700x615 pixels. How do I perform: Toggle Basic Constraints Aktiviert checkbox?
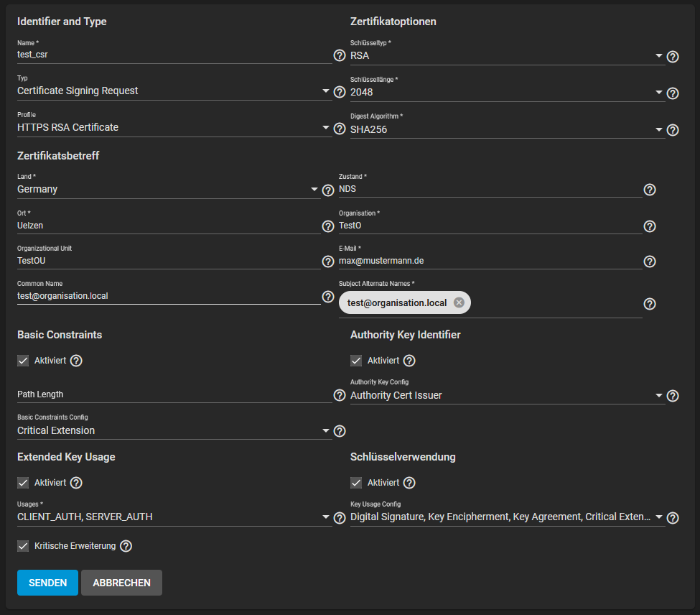(23, 361)
